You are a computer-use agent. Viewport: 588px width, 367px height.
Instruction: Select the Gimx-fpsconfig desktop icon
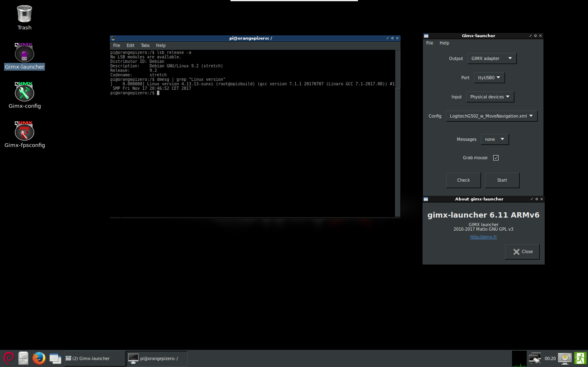[25, 135]
